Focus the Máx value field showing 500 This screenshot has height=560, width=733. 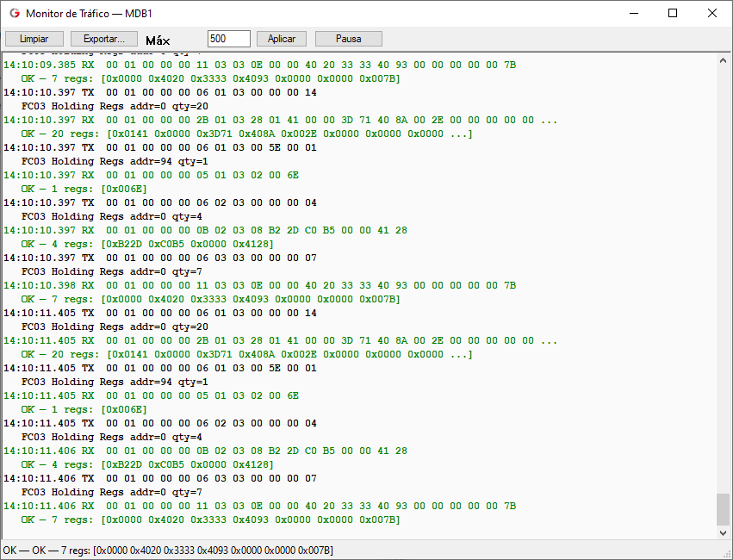pyautogui.click(x=228, y=39)
